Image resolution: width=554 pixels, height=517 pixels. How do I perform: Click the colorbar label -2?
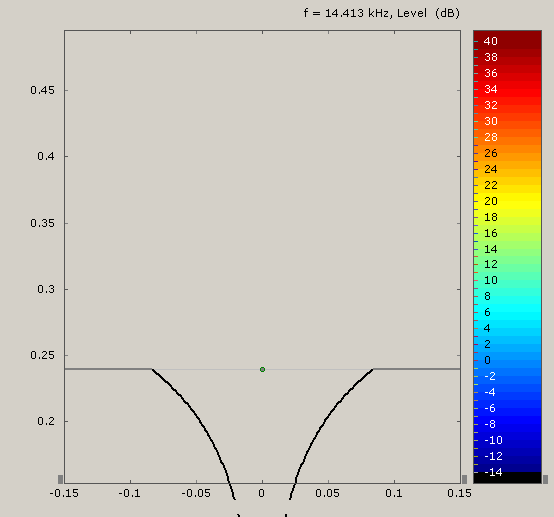click(490, 376)
